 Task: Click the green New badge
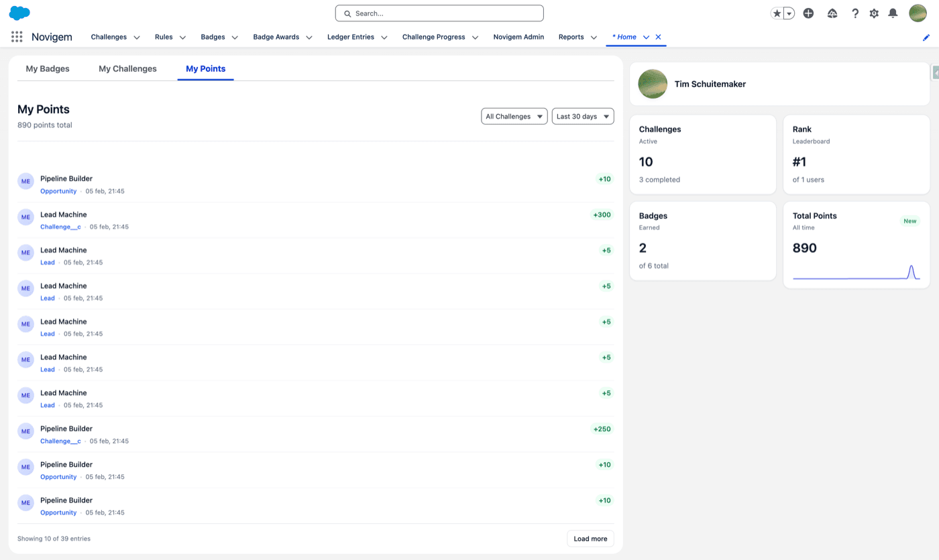click(x=909, y=221)
